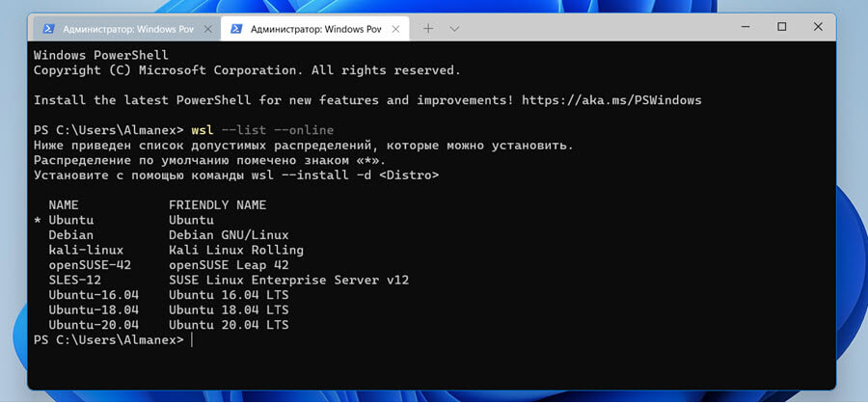This screenshot has width=868, height=403.
Task: Click 'Debian GNU/Linux' friendly name
Action: tap(229, 235)
